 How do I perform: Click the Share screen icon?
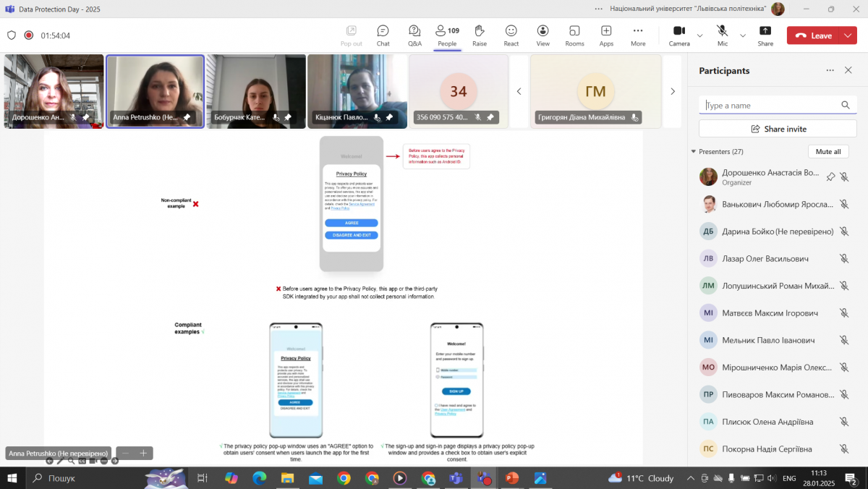click(765, 35)
